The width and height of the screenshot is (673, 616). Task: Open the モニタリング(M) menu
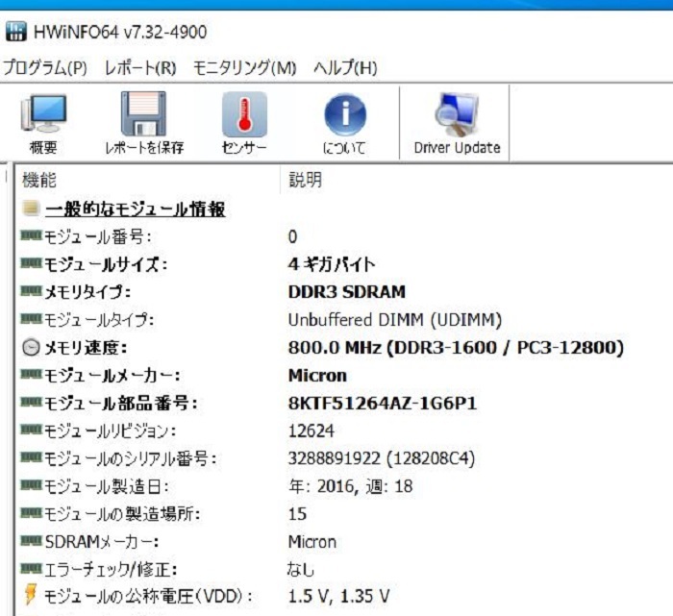(x=244, y=68)
